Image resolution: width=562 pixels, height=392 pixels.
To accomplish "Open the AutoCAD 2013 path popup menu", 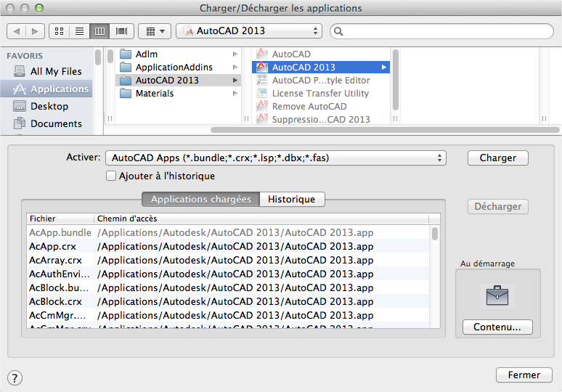I will coord(249,31).
